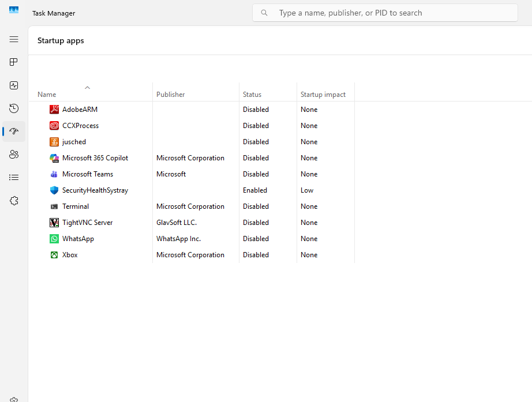
Task: Sort by Startup impact column header
Action: click(x=323, y=95)
